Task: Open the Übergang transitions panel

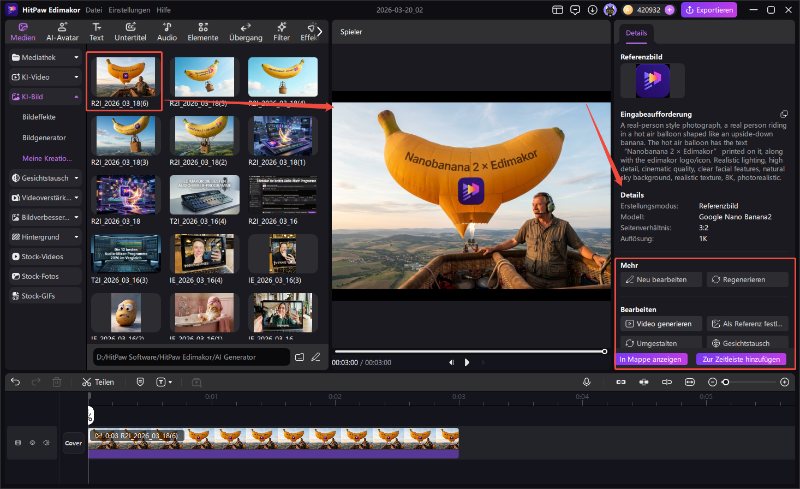Action: 245,31
